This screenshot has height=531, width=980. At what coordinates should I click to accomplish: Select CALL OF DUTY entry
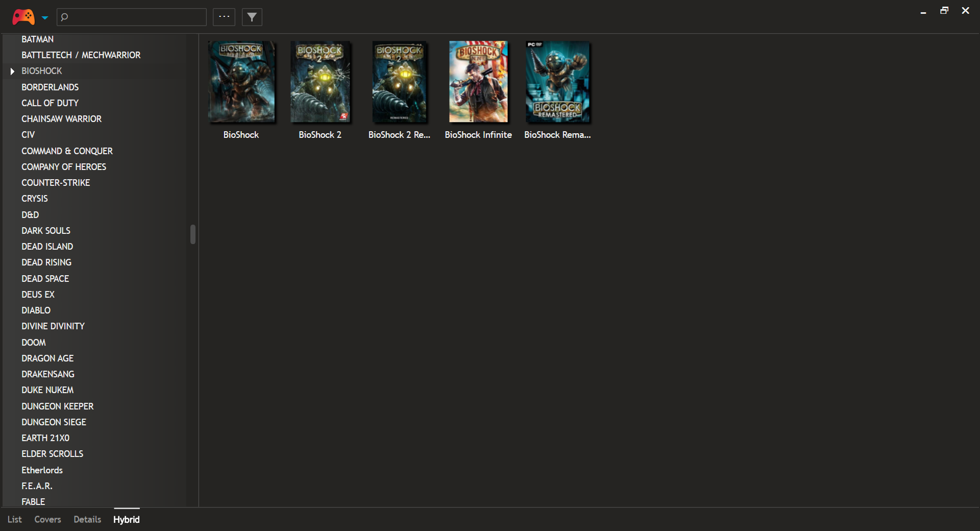(x=50, y=103)
